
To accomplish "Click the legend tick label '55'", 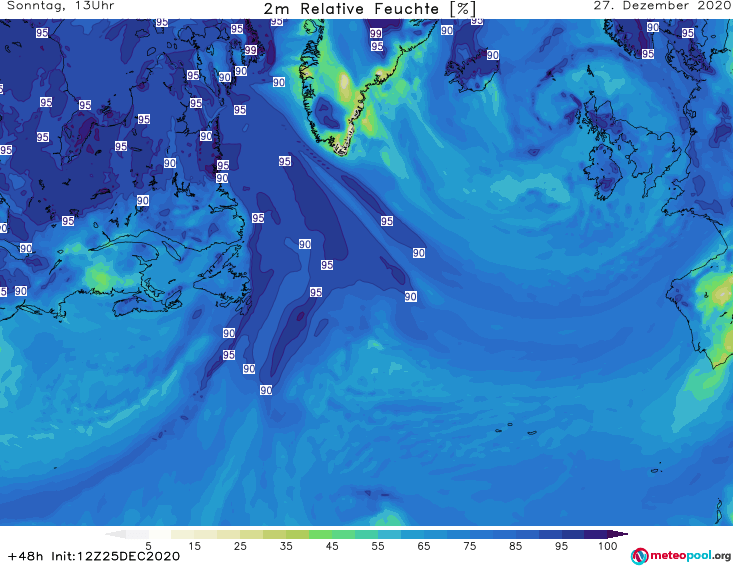I will coord(378,546).
